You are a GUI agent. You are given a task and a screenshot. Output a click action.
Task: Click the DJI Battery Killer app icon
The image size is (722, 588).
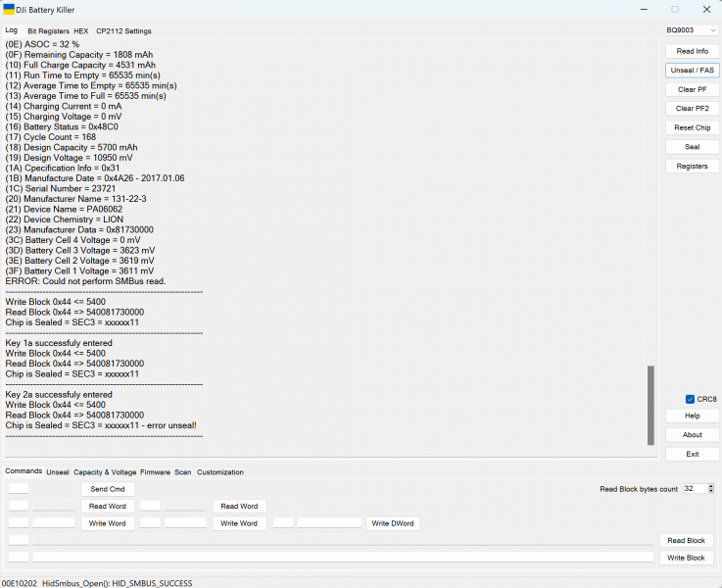tap(8, 9)
